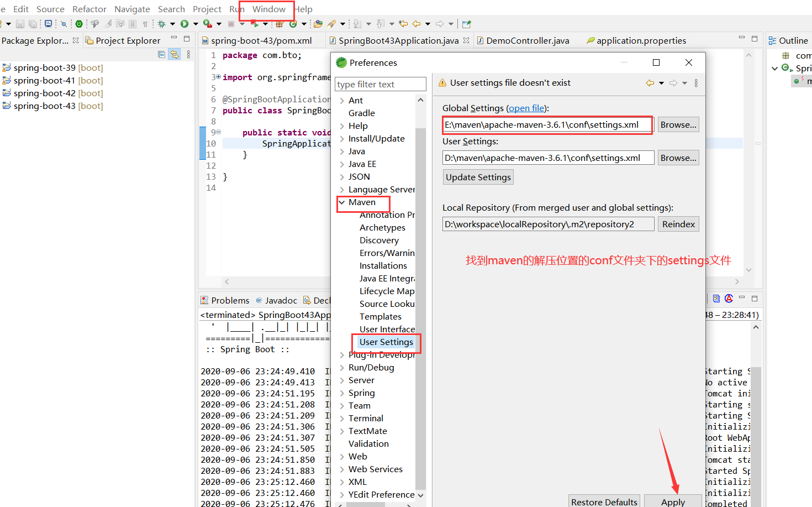Open the Package Explorer view menu

coord(188,54)
